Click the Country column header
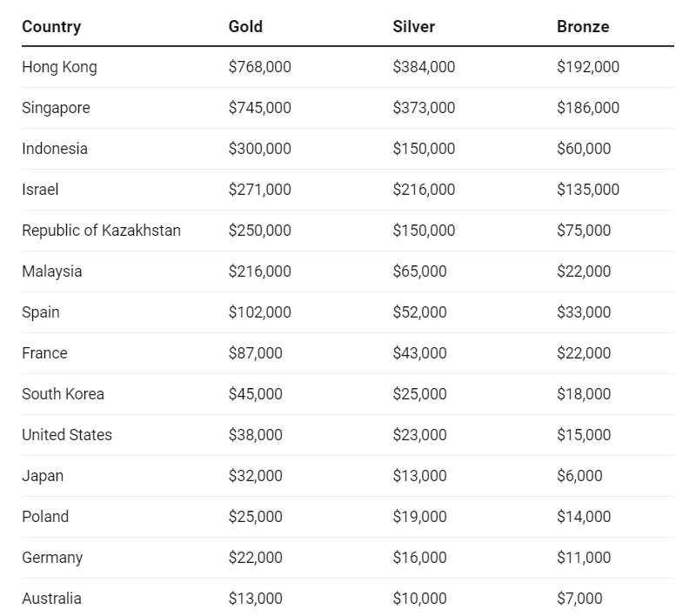Viewport: 696px width, 616px height. point(51,26)
